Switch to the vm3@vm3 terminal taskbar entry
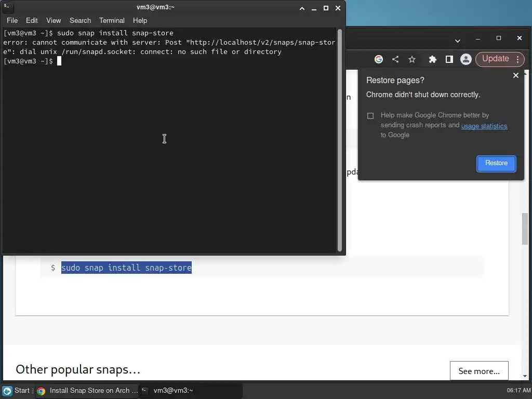The width and height of the screenshot is (532, 399). tap(191, 391)
